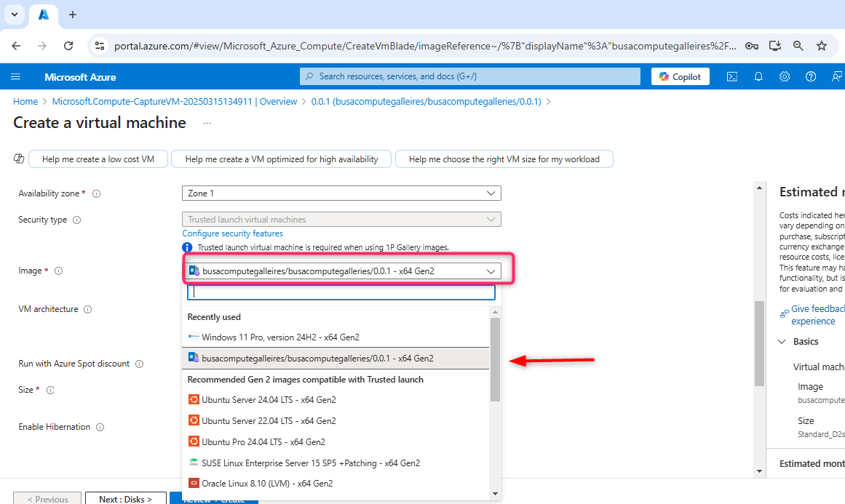Navigate to Home breadcrumb
The width and height of the screenshot is (845, 504).
pos(25,101)
